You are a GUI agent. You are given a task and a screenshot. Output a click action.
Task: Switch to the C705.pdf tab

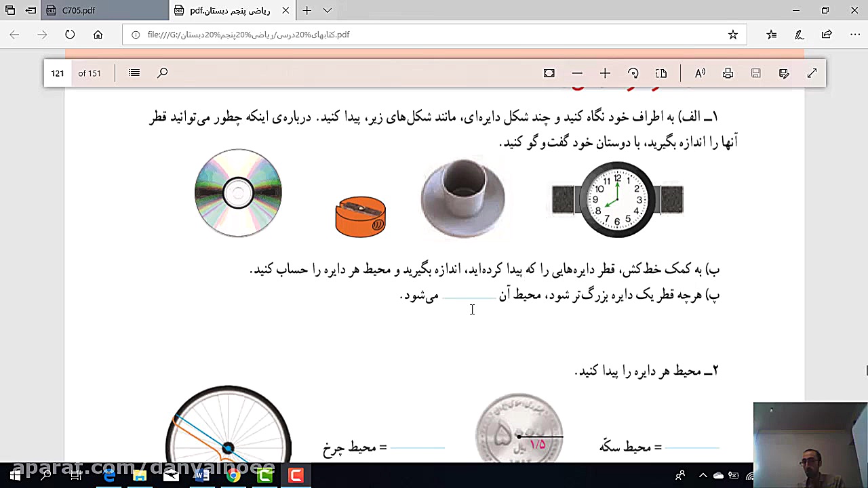coord(95,10)
